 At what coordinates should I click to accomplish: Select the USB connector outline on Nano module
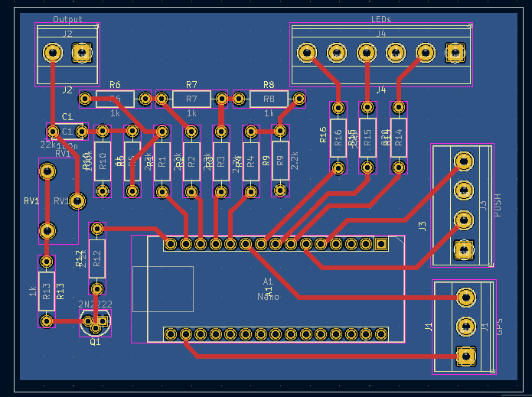(x=163, y=289)
